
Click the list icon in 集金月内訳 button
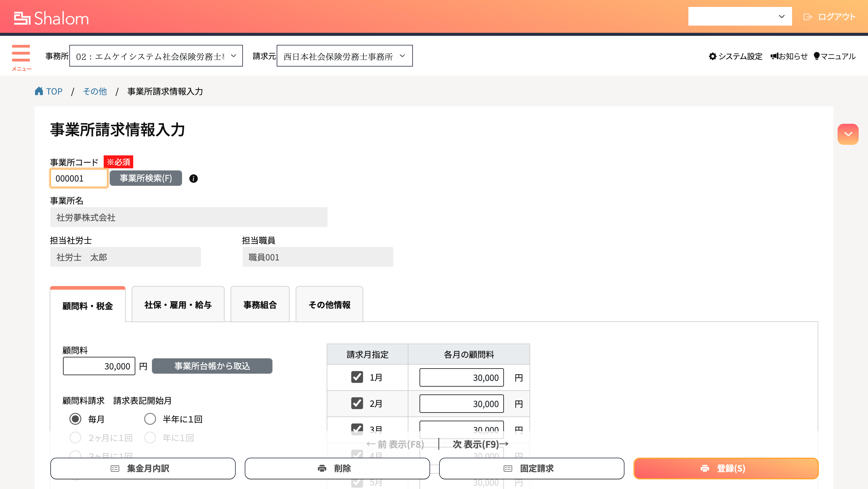coord(115,469)
